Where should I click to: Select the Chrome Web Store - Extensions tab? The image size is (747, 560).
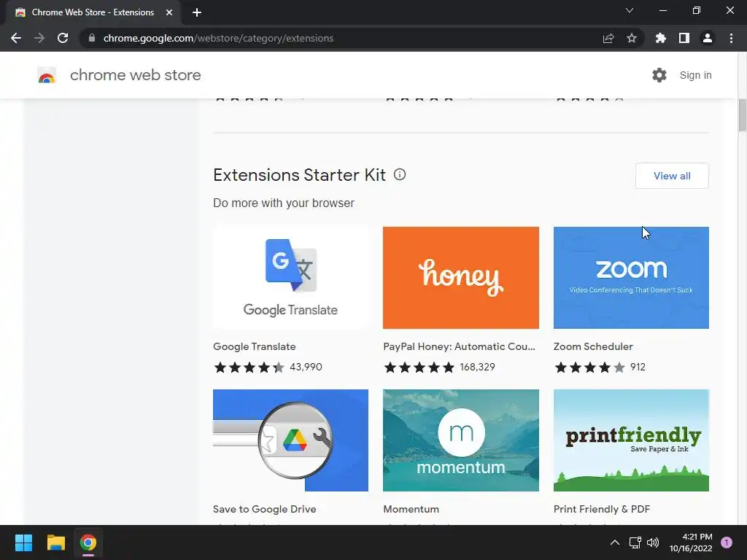click(x=93, y=12)
